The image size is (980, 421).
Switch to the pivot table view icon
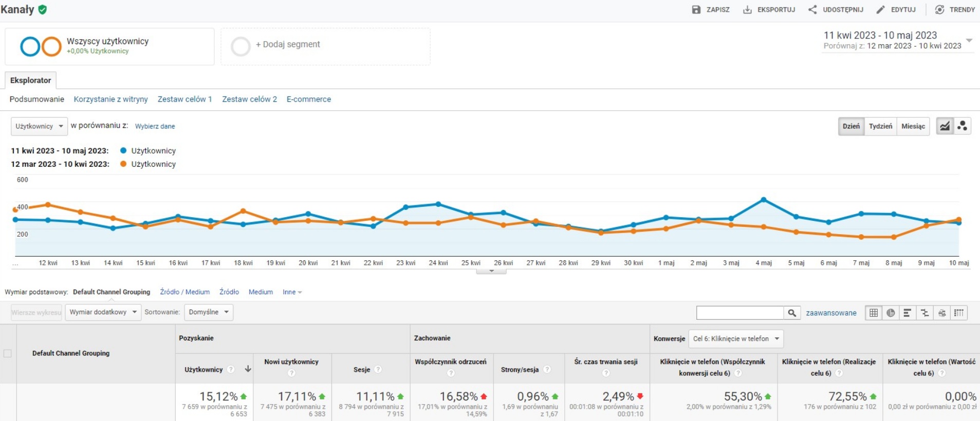(959, 313)
